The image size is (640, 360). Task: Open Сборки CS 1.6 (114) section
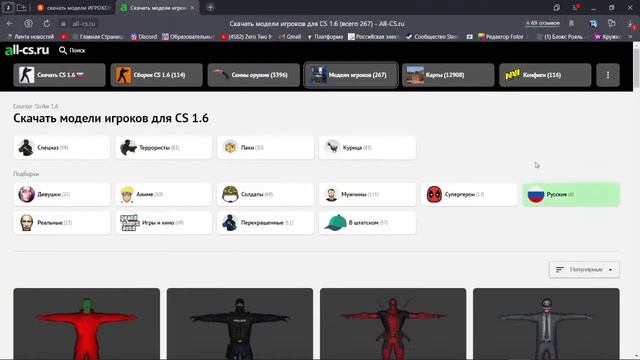156,75
